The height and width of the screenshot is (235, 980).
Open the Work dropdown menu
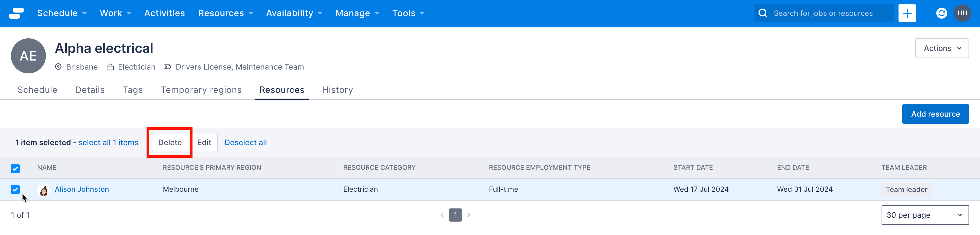115,13
